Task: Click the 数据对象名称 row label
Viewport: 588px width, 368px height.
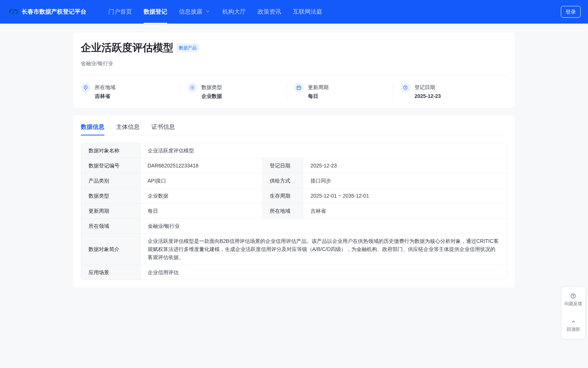Action: tap(104, 151)
